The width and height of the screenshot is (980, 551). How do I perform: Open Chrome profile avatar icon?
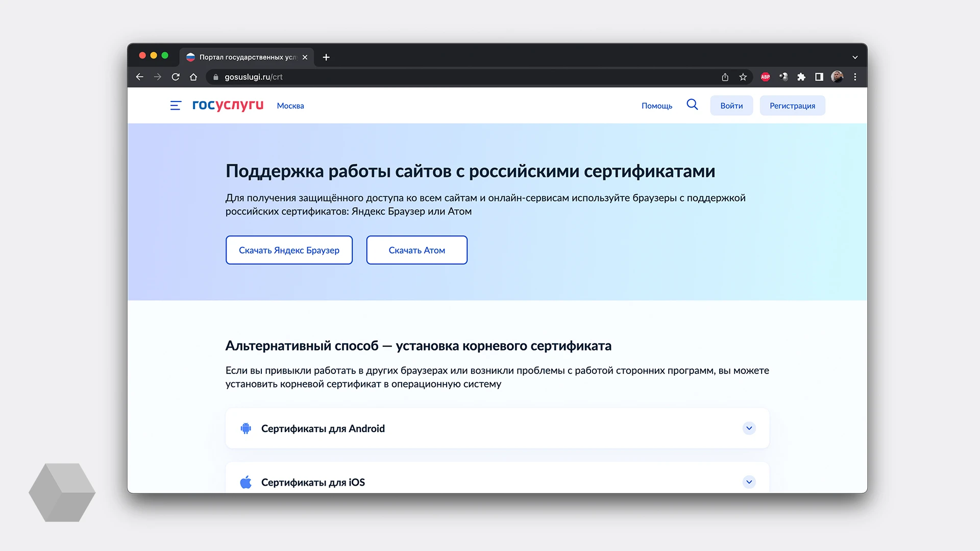tap(837, 77)
